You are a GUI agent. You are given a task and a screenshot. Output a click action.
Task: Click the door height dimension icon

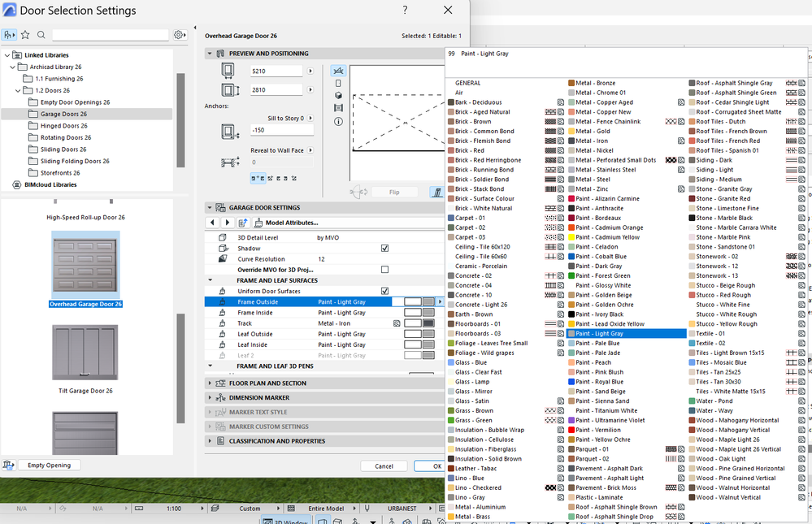230,90
